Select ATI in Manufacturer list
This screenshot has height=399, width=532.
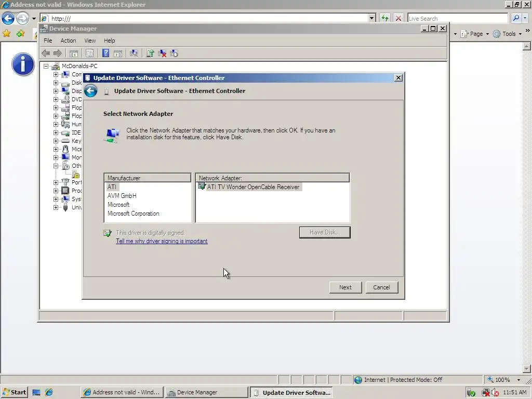point(112,187)
